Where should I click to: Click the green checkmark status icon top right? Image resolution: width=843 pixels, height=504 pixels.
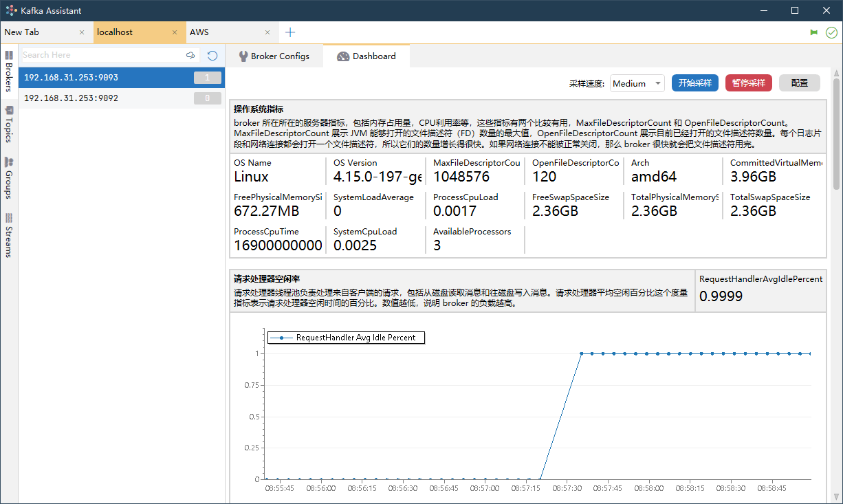point(831,32)
